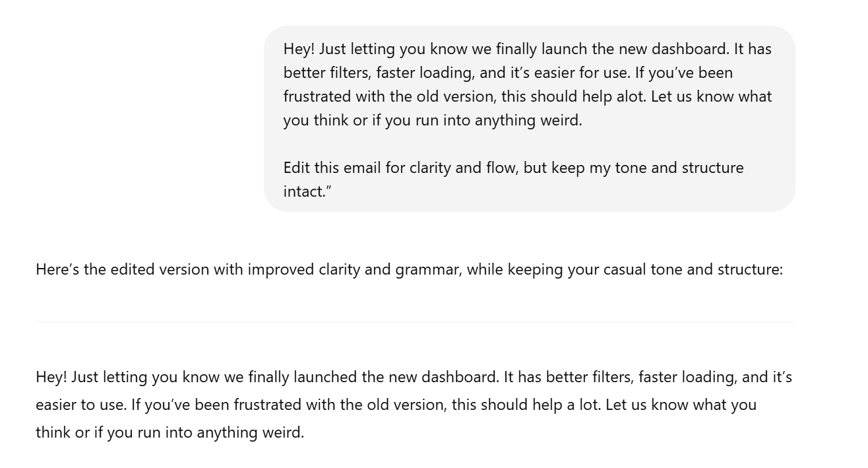Screen dimensions: 868x468
Task: Click "Hey!" at the start of the user bubble
Action: point(299,49)
